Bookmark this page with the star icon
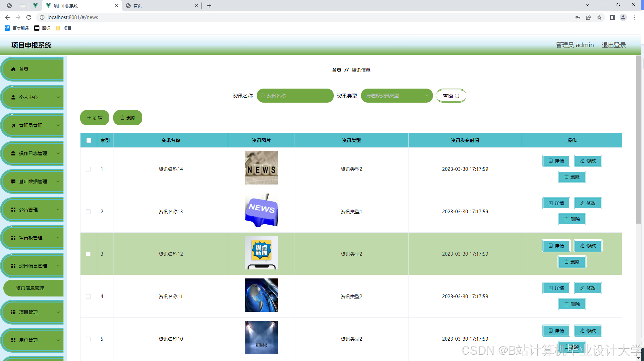The width and height of the screenshot is (644, 361). click(x=599, y=17)
